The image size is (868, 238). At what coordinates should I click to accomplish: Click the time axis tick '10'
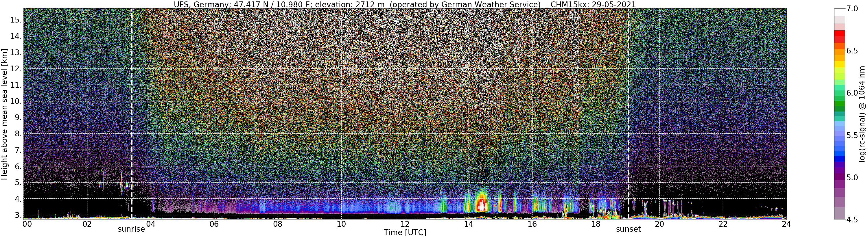pyautogui.click(x=341, y=224)
